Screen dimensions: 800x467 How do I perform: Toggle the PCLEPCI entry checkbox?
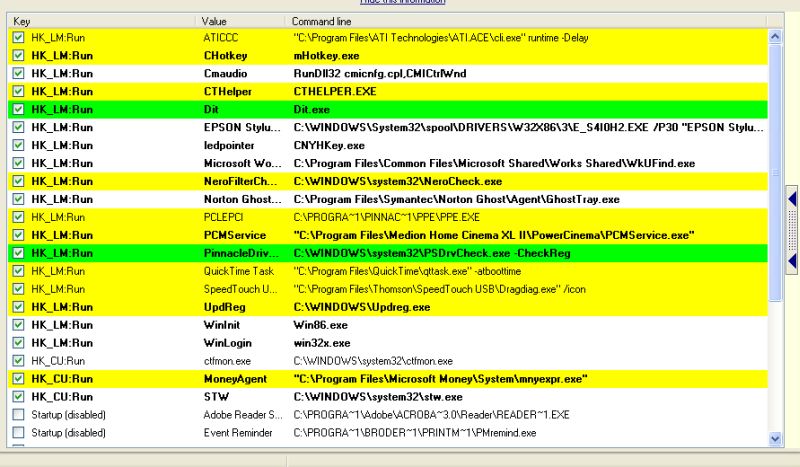coord(18,217)
